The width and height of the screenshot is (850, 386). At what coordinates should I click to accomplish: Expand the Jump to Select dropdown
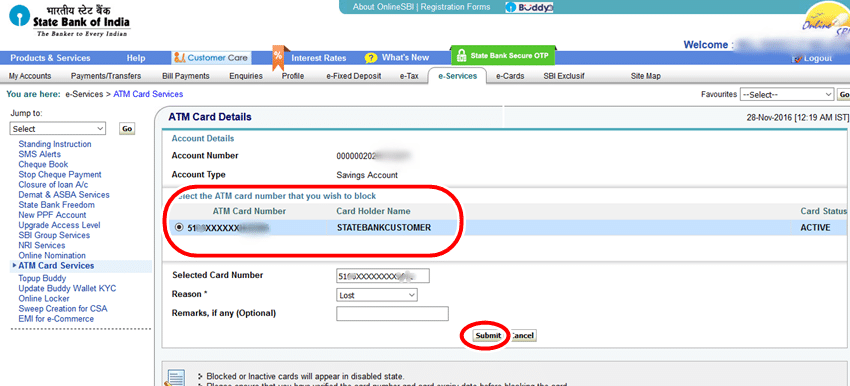point(58,129)
